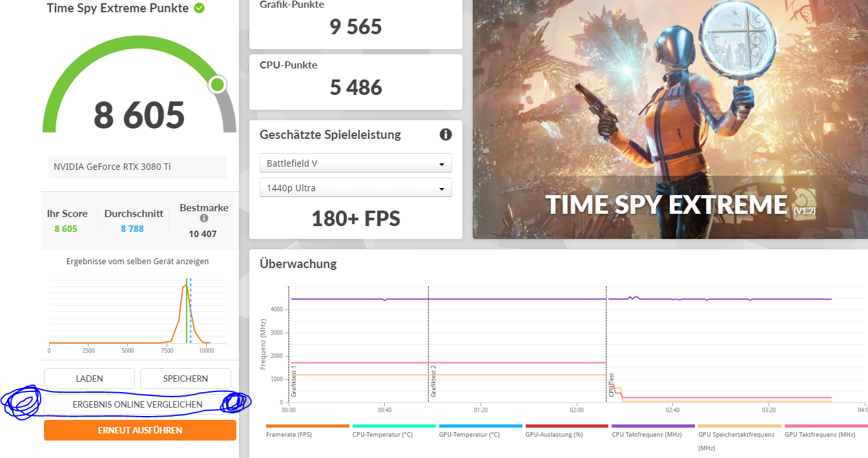This screenshot has width=868, height=458.
Task: Click the ERNEUT AUSFÜHREN button
Action: click(x=140, y=430)
